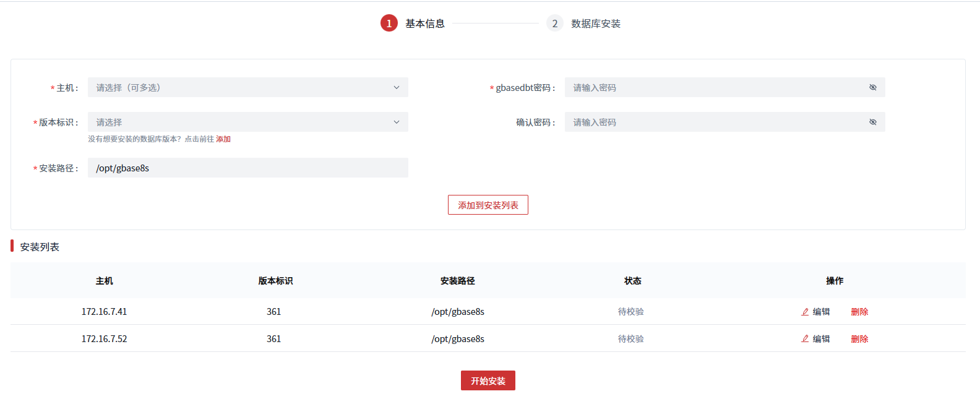Open the 版本标识 dropdown
The width and height of the screenshot is (980, 412).
[241, 122]
